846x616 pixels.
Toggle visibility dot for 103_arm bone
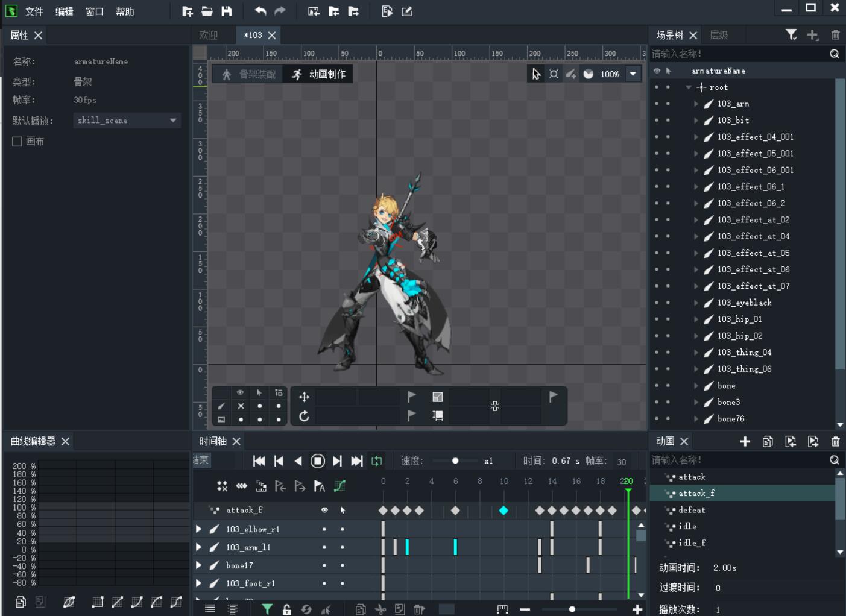click(x=657, y=104)
